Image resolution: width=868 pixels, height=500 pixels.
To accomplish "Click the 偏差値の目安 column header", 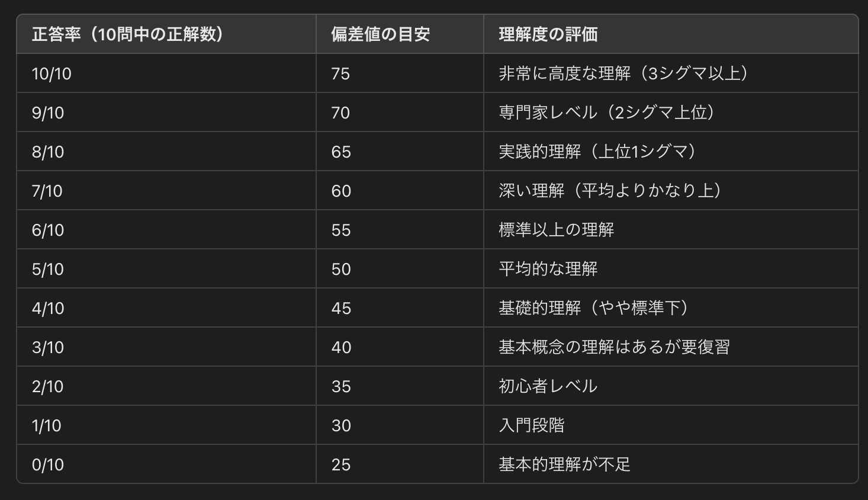I will [380, 34].
